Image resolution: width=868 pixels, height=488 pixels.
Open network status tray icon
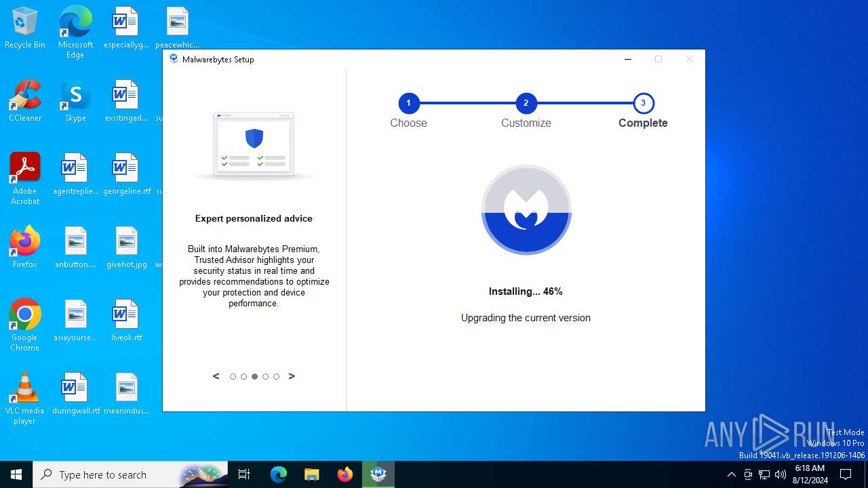[764, 474]
